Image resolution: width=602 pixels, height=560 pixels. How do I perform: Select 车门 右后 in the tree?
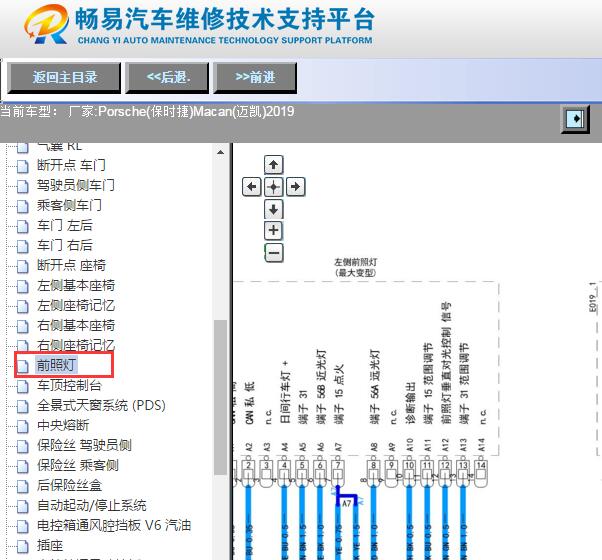[64, 245]
